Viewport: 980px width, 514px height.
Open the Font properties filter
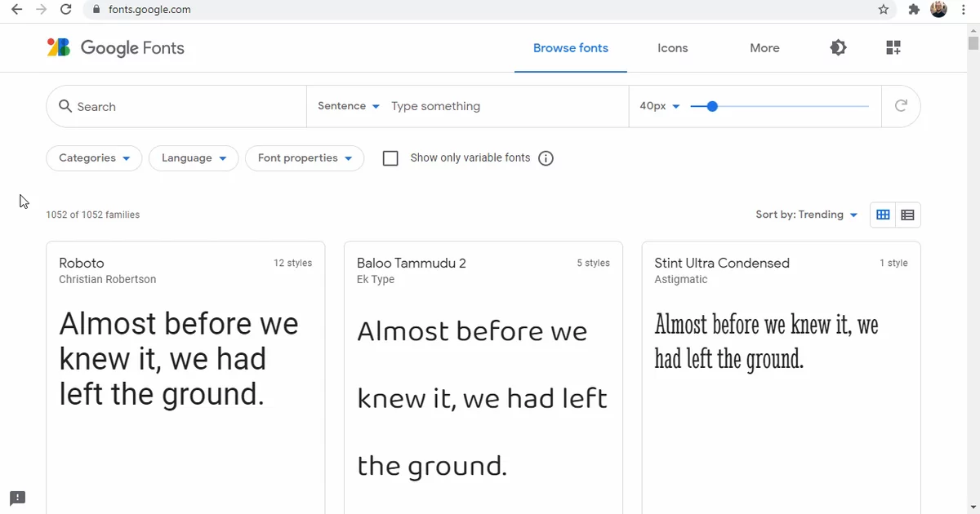(x=305, y=158)
